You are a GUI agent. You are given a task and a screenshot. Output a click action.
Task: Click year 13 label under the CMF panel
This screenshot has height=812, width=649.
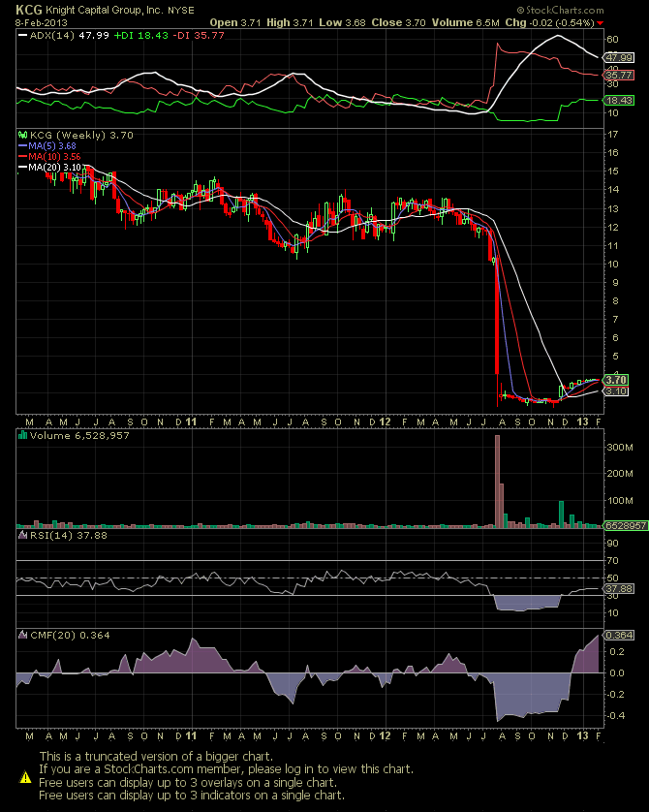583,735
